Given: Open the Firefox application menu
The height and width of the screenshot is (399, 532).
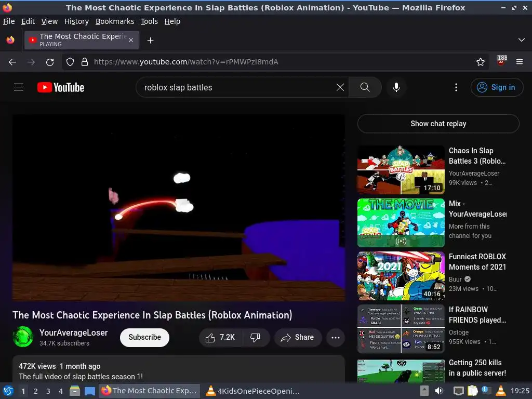Looking at the screenshot, I should (520, 62).
